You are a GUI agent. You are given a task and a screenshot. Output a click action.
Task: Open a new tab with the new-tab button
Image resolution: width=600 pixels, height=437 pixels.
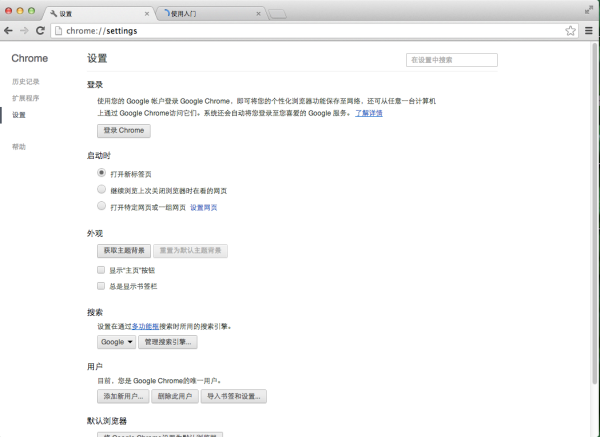(277, 15)
